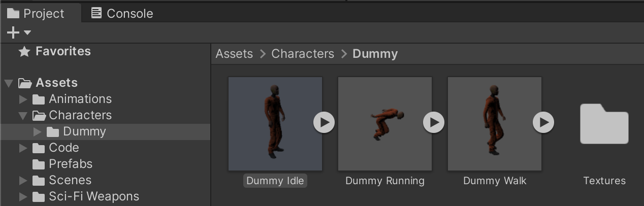Click the Prefabs folder icon
Image resolution: width=644 pixels, height=206 pixels.
39,164
